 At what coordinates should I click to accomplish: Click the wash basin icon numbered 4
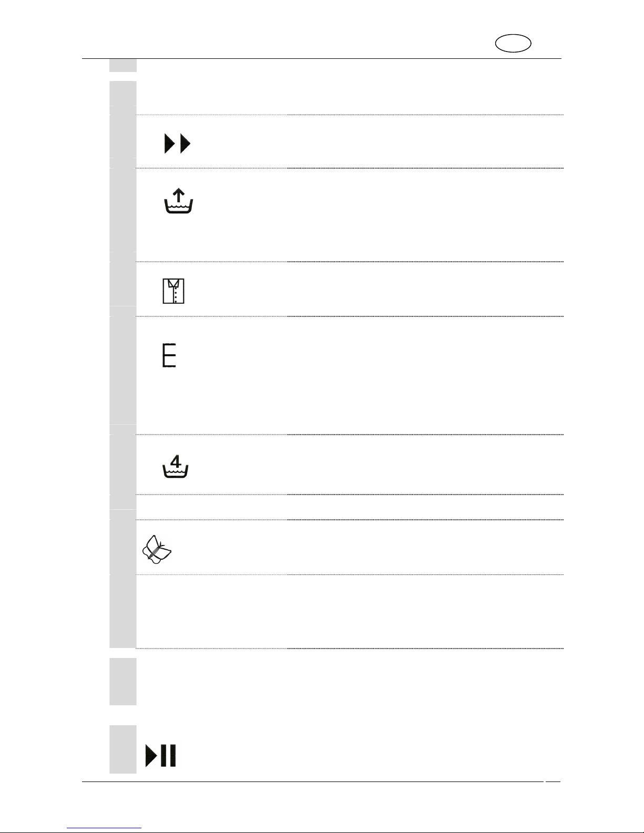click(176, 467)
